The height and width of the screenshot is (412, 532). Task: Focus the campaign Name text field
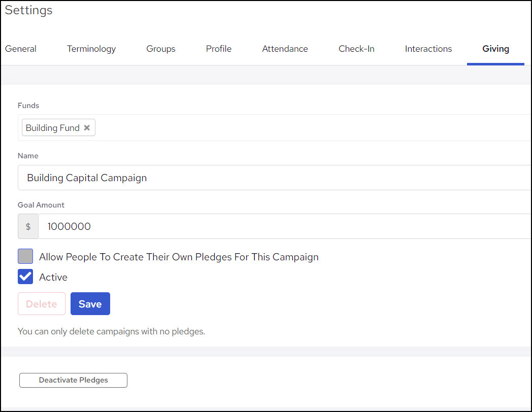[274, 178]
